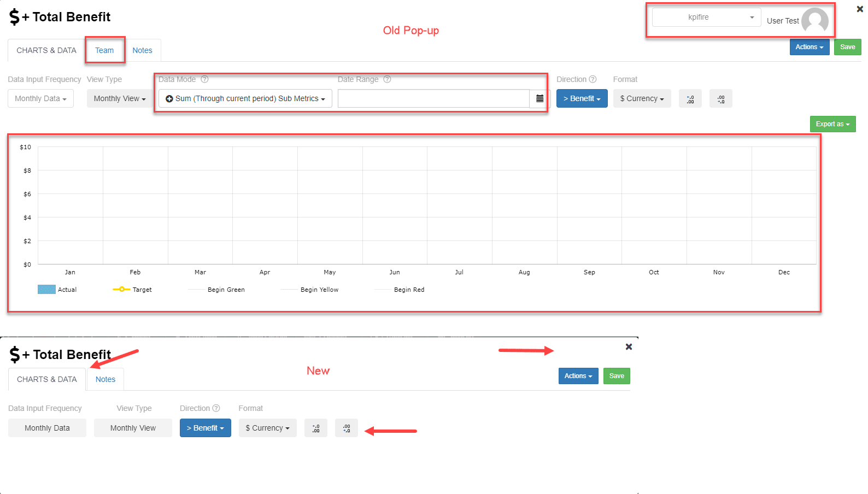Toggle the Actual series in chart legend
Image resolution: width=868 pixels, height=494 pixels.
pyautogui.click(x=57, y=290)
